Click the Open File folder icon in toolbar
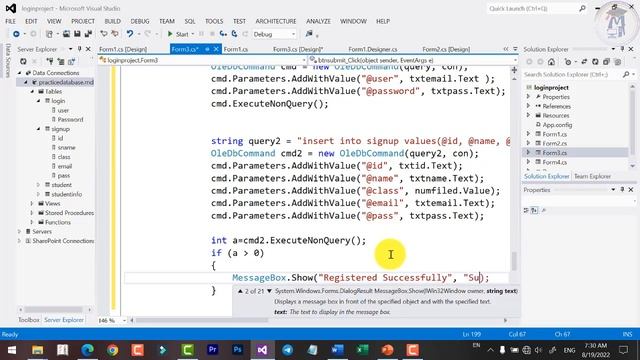Screen dimensions: 640x360 (66, 34)
